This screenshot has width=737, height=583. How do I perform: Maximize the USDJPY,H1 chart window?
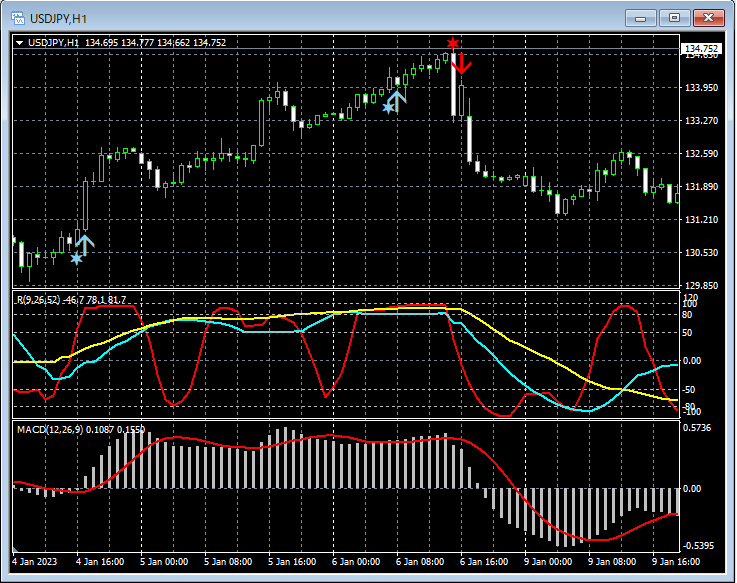click(675, 18)
